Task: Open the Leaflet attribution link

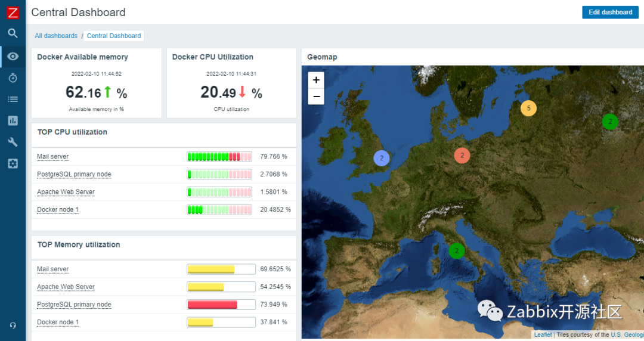Action: 543,335
